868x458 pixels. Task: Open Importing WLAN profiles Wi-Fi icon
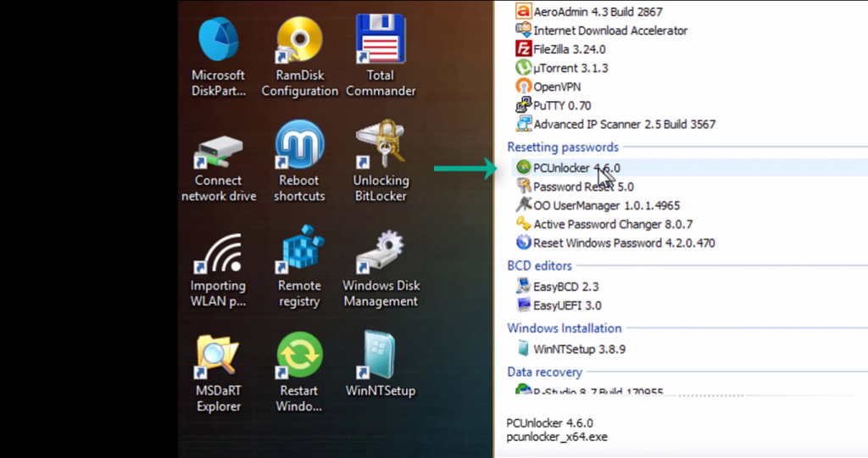coord(218,254)
